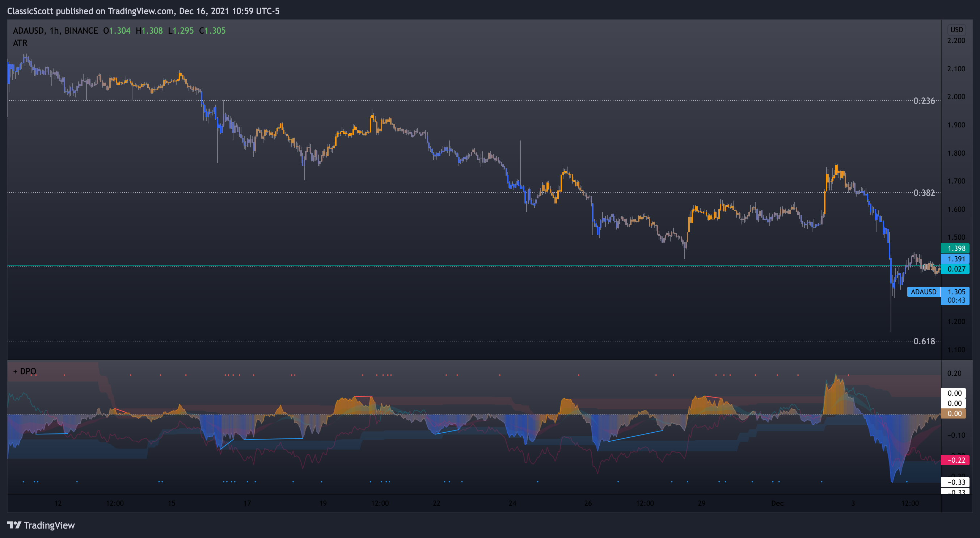Click the green 1.398 price tag
980x538 pixels.
coord(955,248)
